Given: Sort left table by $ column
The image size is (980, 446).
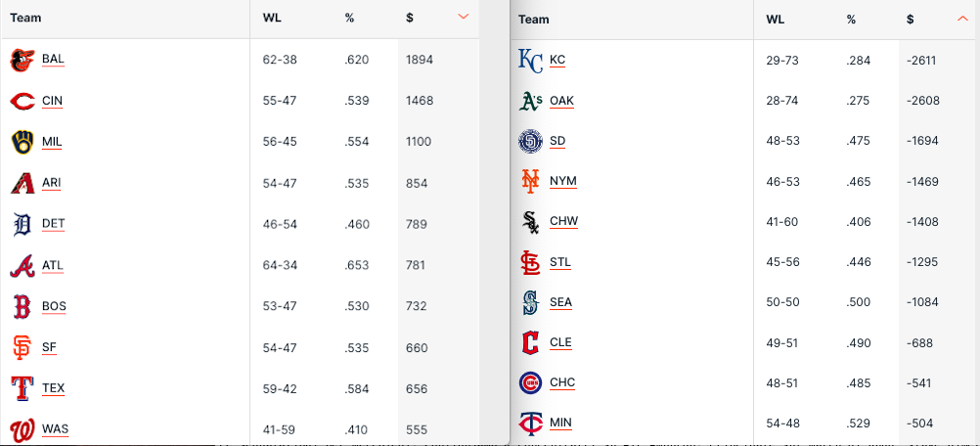Looking at the screenshot, I should (410, 18).
